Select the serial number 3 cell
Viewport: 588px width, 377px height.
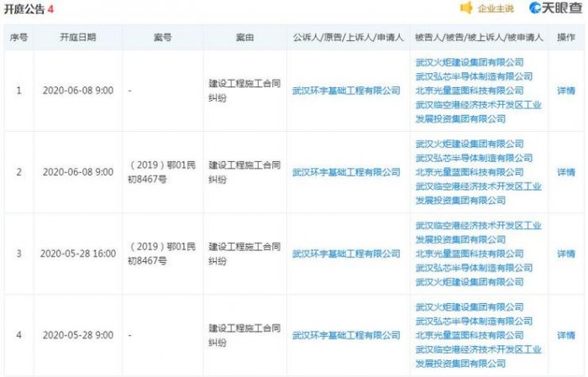point(18,254)
